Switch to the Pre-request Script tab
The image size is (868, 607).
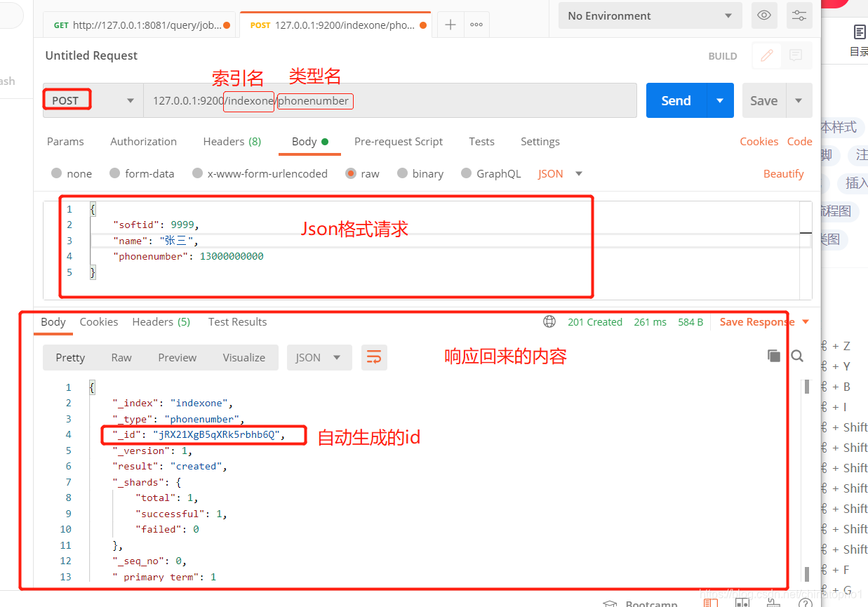point(399,141)
